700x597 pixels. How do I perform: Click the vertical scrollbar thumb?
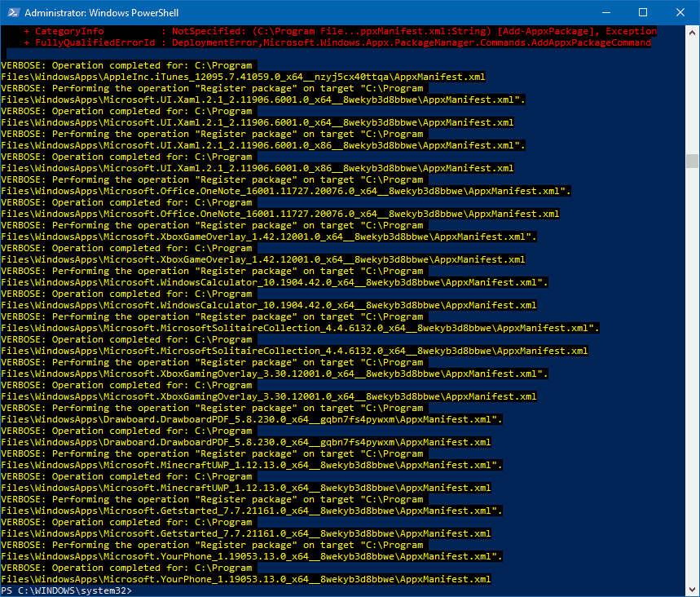tap(692, 160)
